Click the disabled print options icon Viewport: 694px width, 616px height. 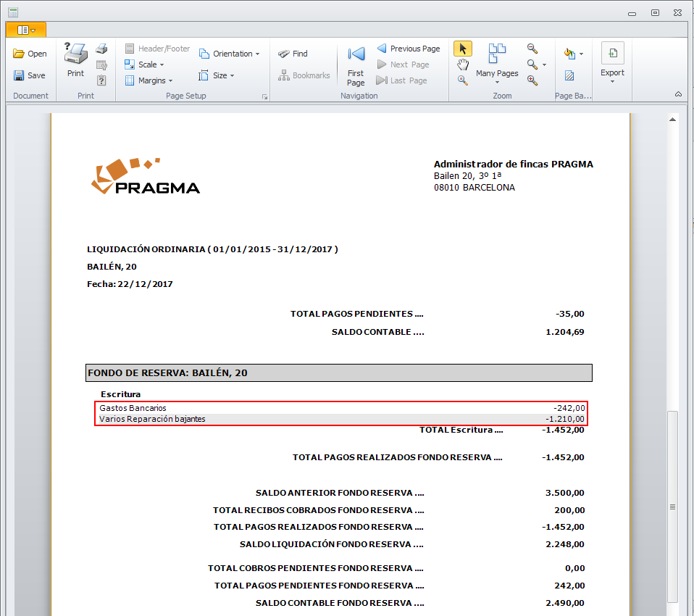102,64
